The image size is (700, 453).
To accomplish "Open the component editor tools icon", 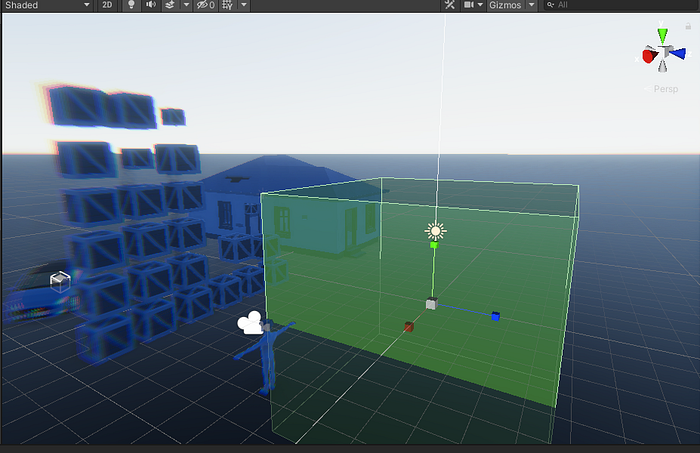I will click(448, 5).
